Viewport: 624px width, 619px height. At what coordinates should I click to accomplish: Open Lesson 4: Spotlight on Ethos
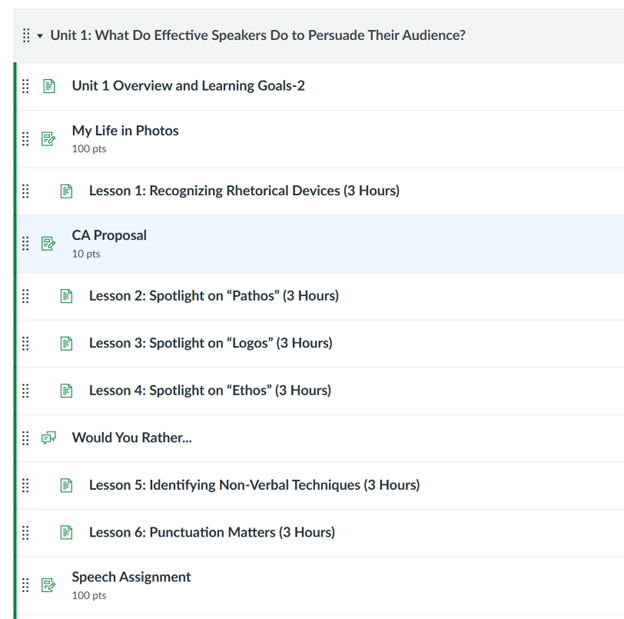[x=209, y=391]
